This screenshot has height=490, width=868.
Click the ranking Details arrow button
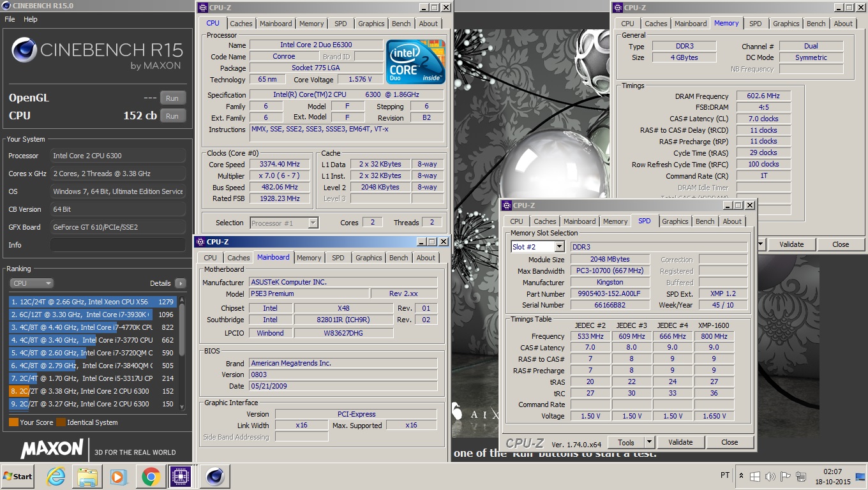coord(180,283)
